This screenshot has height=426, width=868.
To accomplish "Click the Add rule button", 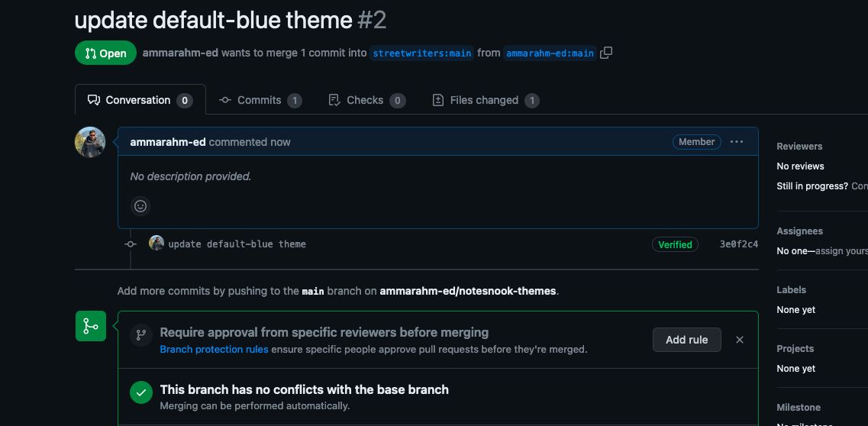I will 686,340.
